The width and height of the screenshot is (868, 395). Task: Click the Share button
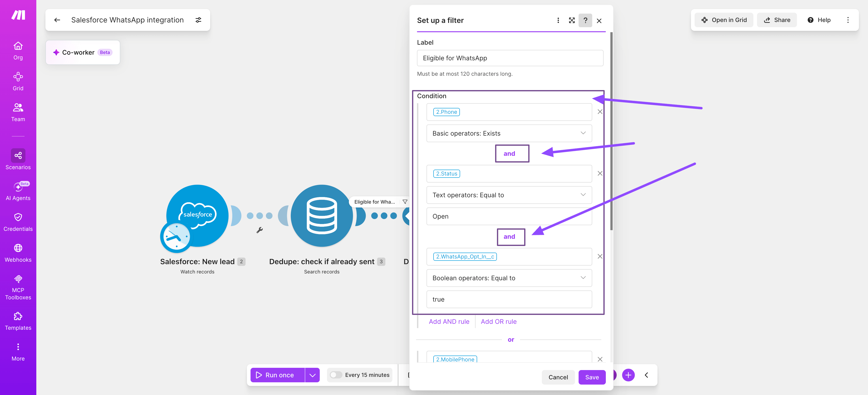pos(777,20)
